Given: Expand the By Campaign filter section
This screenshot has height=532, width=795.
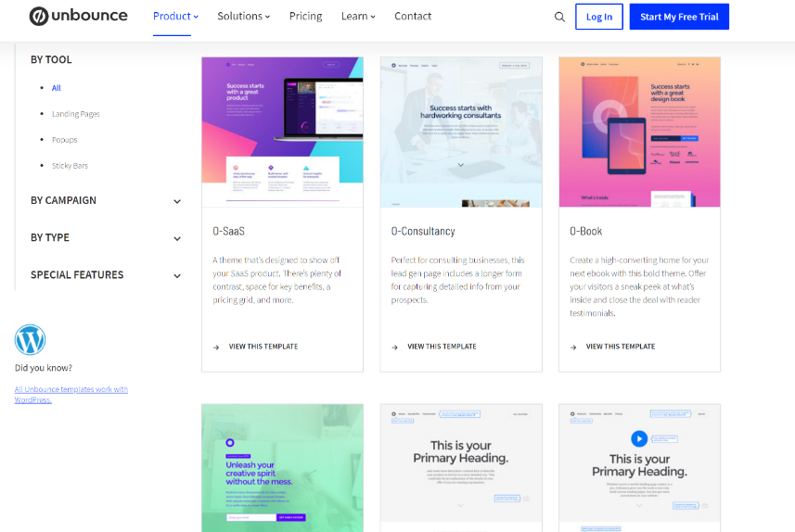Looking at the screenshot, I should 105,200.
